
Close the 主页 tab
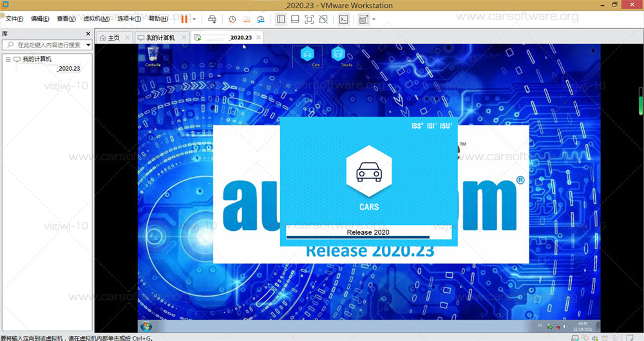pos(128,38)
